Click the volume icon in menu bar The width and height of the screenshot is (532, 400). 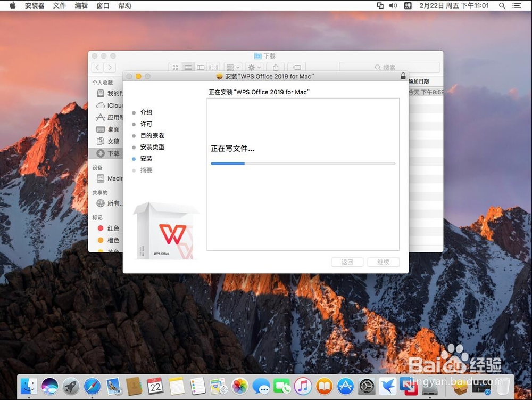(x=393, y=5)
